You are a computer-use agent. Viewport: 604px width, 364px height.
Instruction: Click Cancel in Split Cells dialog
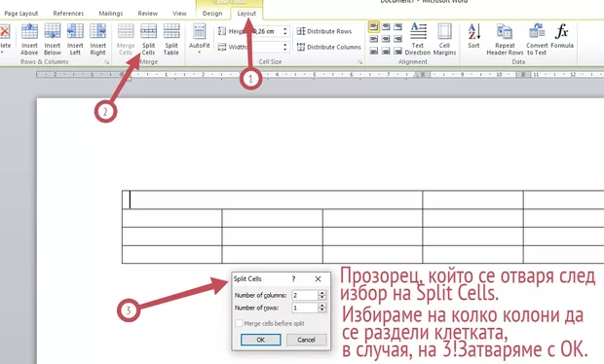tap(306, 340)
